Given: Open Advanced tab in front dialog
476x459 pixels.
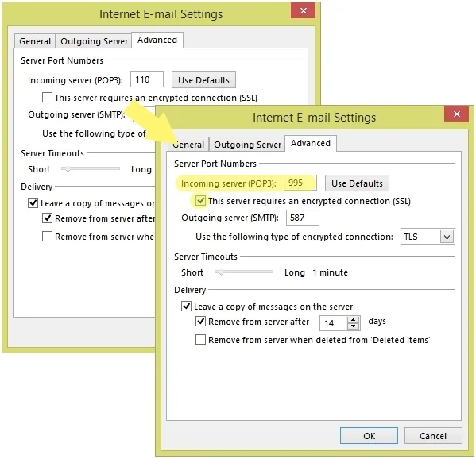Looking at the screenshot, I should pyautogui.click(x=310, y=143).
